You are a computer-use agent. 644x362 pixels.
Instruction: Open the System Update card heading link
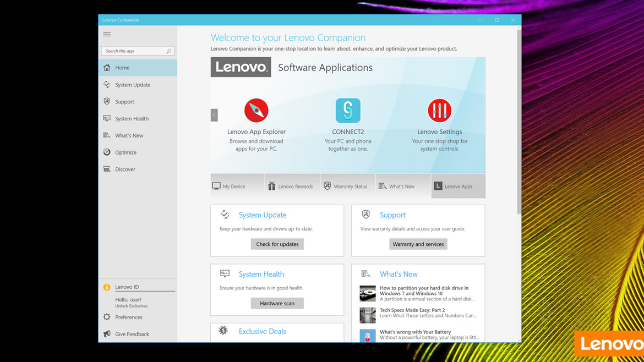click(x=263, y=215)
